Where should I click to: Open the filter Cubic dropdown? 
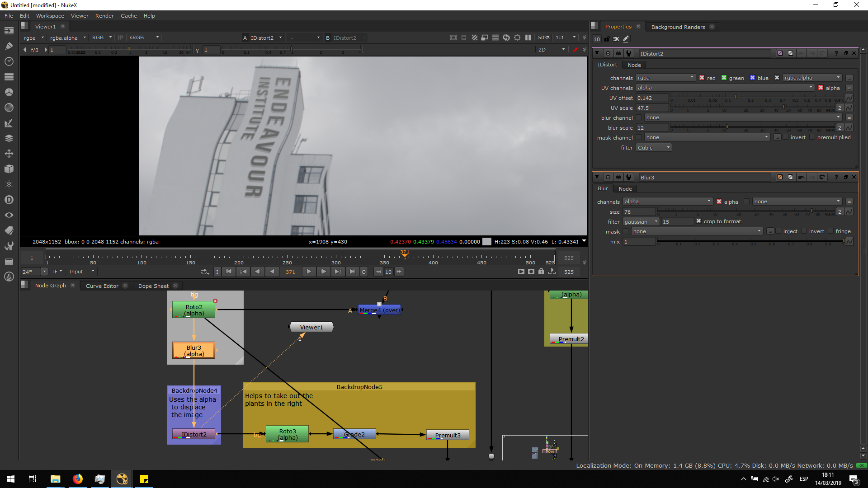[x=654, y=148]
